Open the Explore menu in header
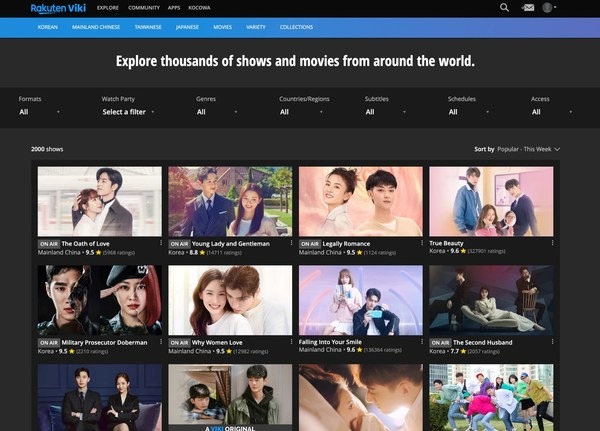 point(107,8)
